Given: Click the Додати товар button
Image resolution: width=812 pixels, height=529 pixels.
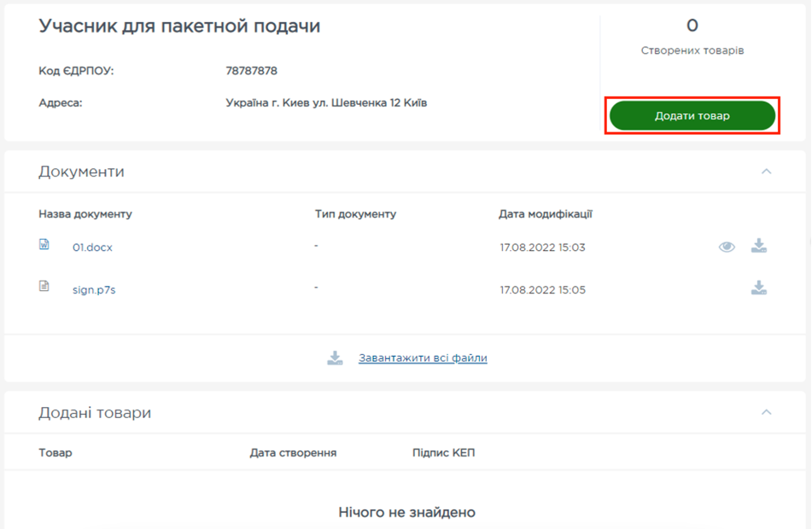Looking at the screenshot, I should pos(692,116).
